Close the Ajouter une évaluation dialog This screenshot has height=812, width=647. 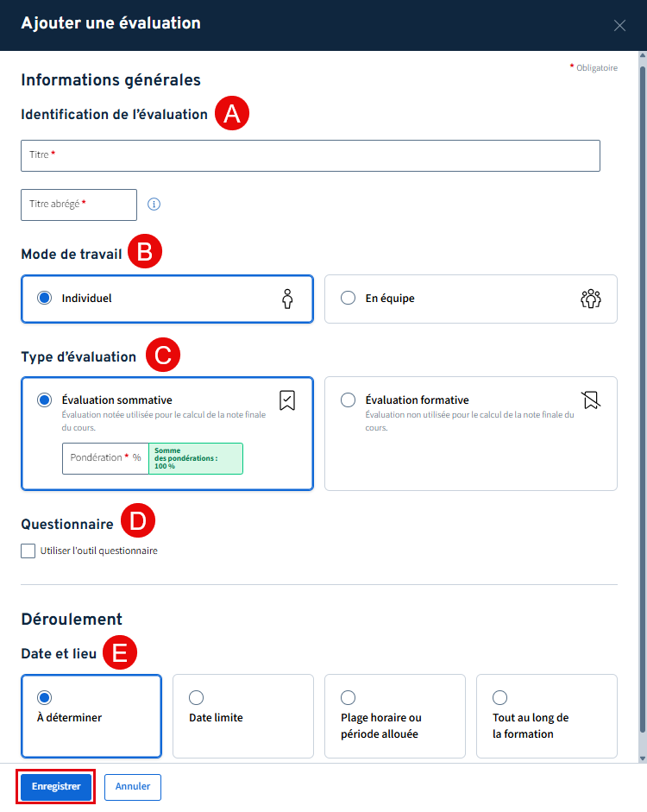tap(619, 25)
